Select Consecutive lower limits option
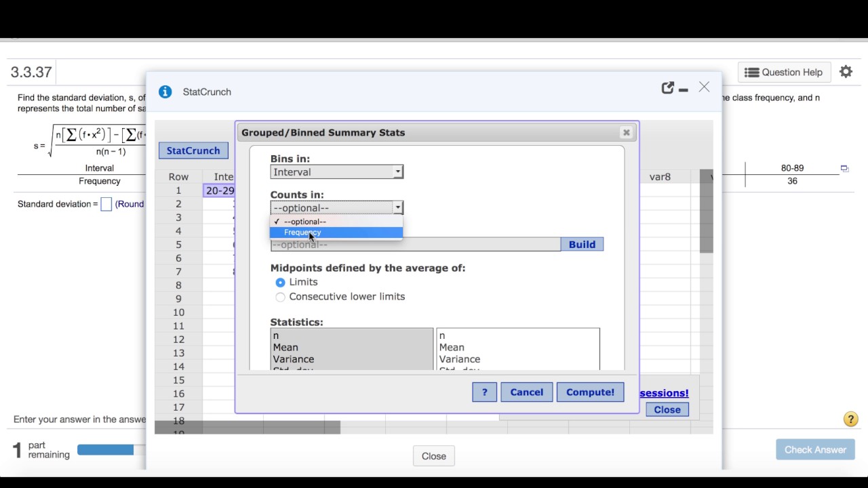Image resolution: width=868 pixels, height=488 pixels. [x=280, y=297]
